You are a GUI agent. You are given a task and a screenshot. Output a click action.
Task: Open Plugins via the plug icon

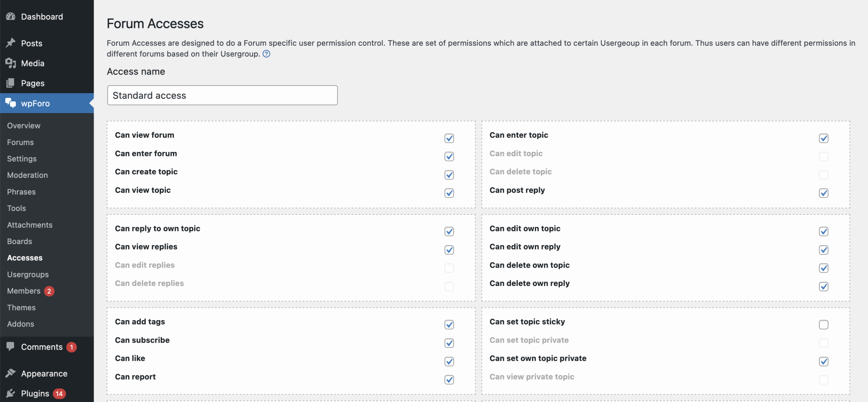tap(11, 393)
